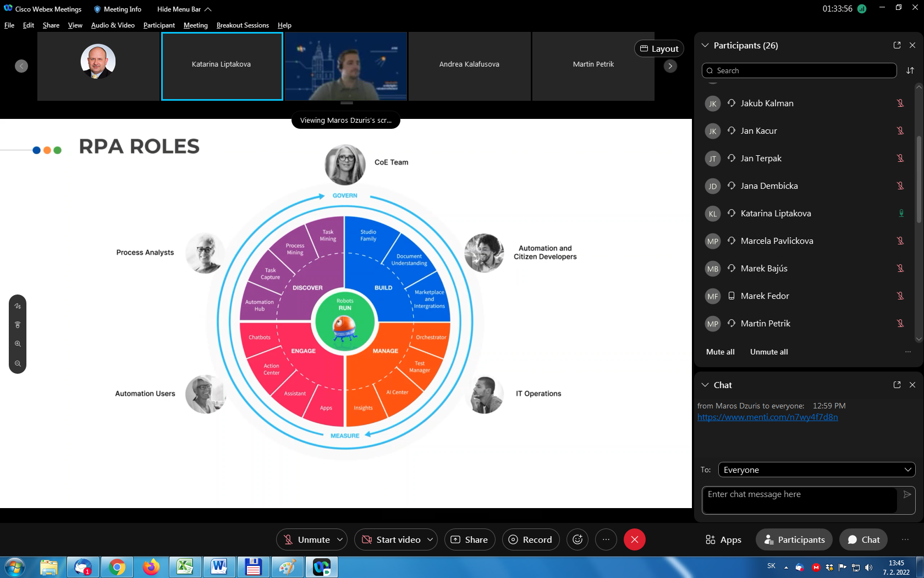
Task: Collapse the Chat panel section
Action: coord(705,385)
